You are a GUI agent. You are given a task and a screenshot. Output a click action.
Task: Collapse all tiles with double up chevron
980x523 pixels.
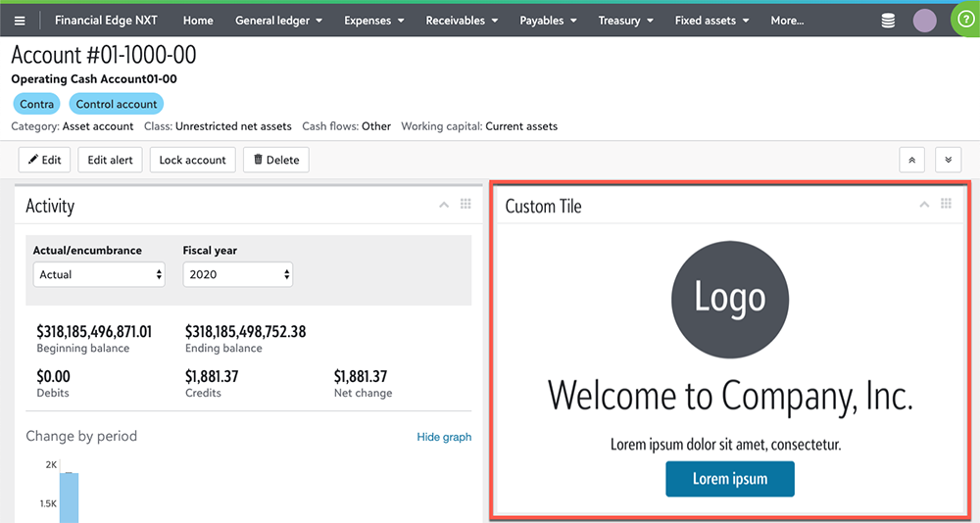tap(911, 160)
